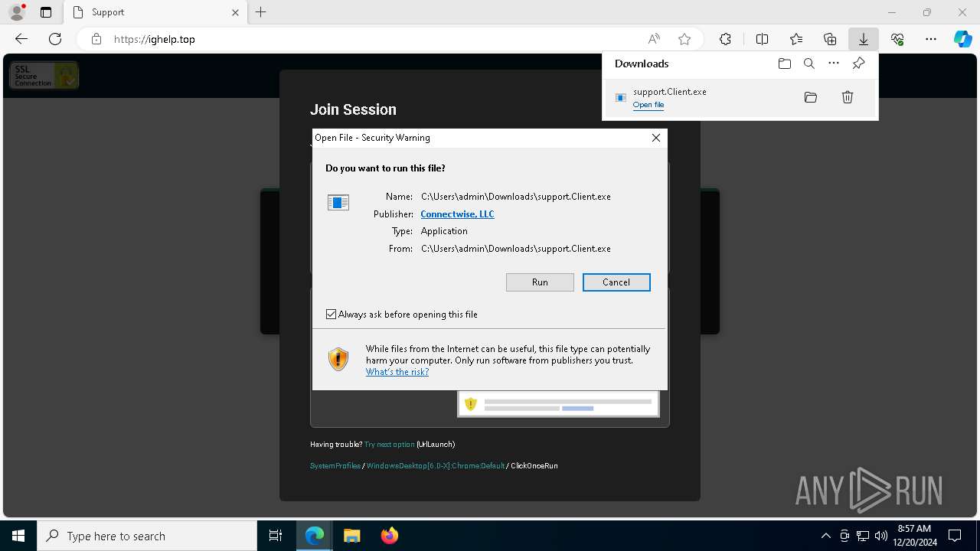Click the Downloads toolbar icon
This screenshot has height=551, width=980.
(x=864, y=39)
